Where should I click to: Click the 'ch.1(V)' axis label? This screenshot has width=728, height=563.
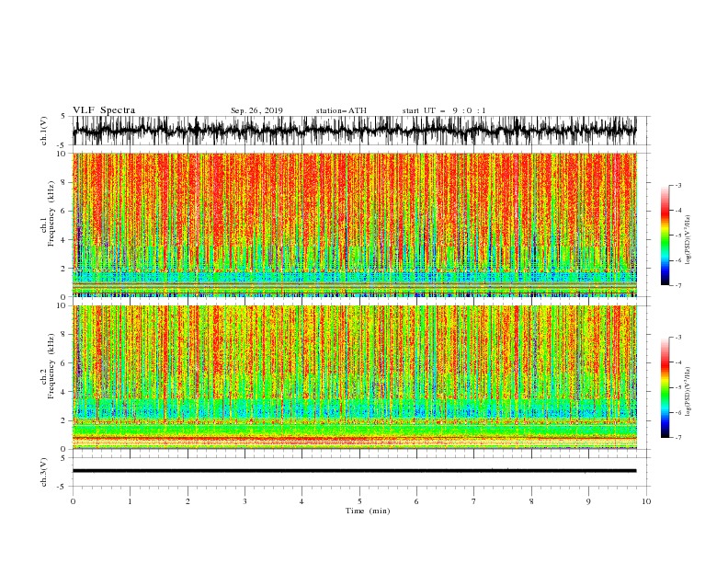coord(44,131)
